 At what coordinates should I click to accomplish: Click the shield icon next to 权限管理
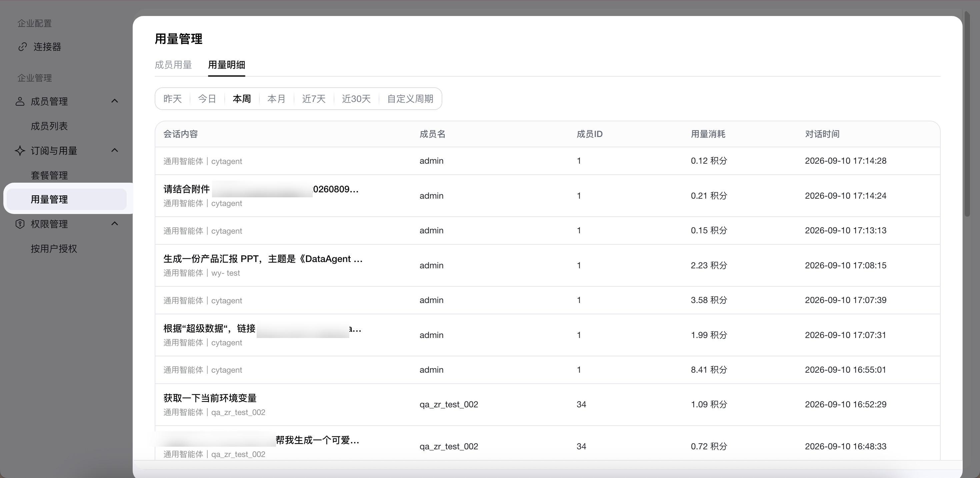click(20, 224)
